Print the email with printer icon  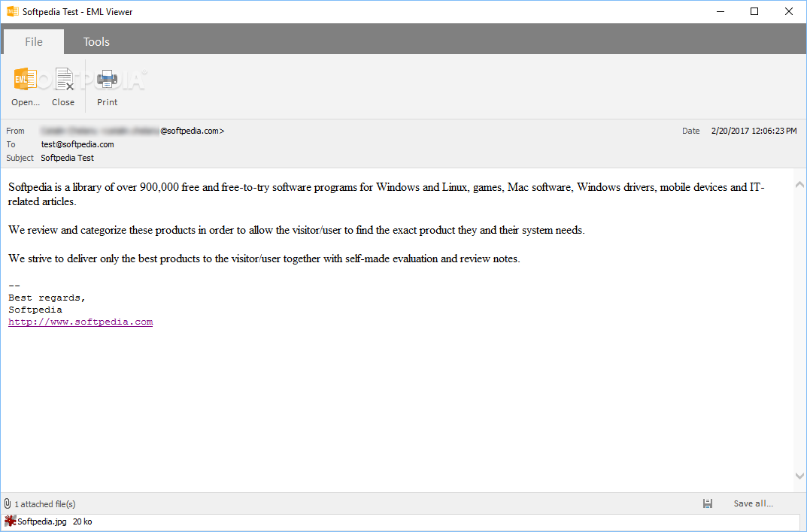point(107,79)
